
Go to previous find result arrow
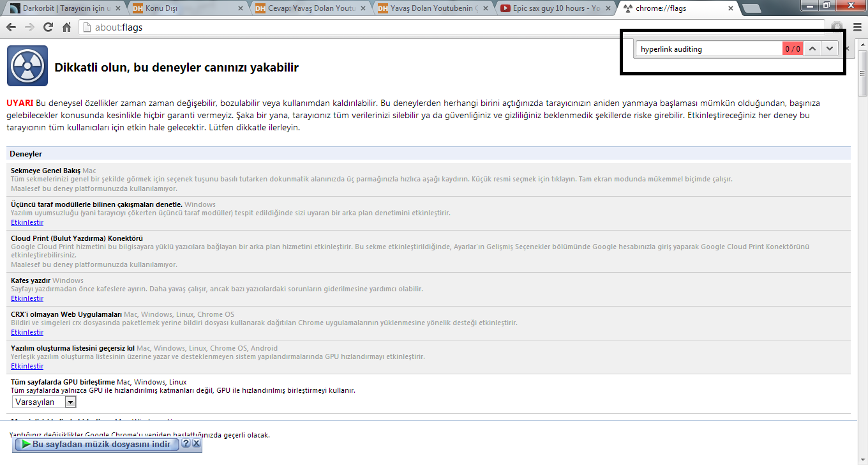[812, 49]
